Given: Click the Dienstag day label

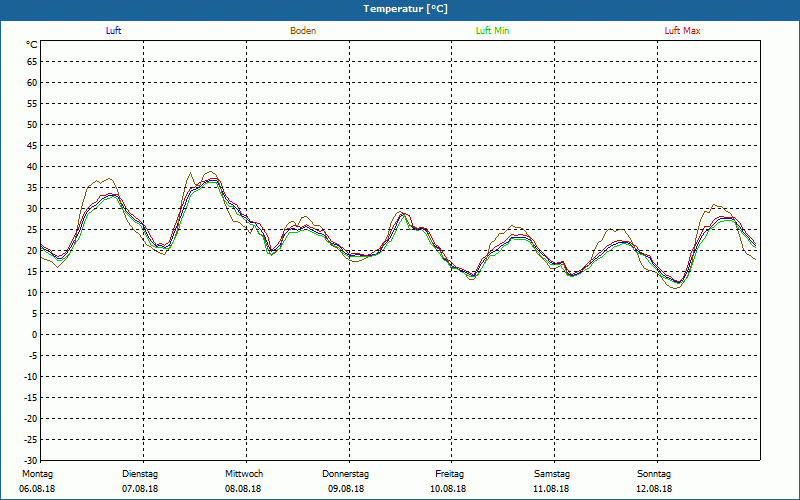Looking at the screenshot, I should pyautogui.click(x=140, y=474).
